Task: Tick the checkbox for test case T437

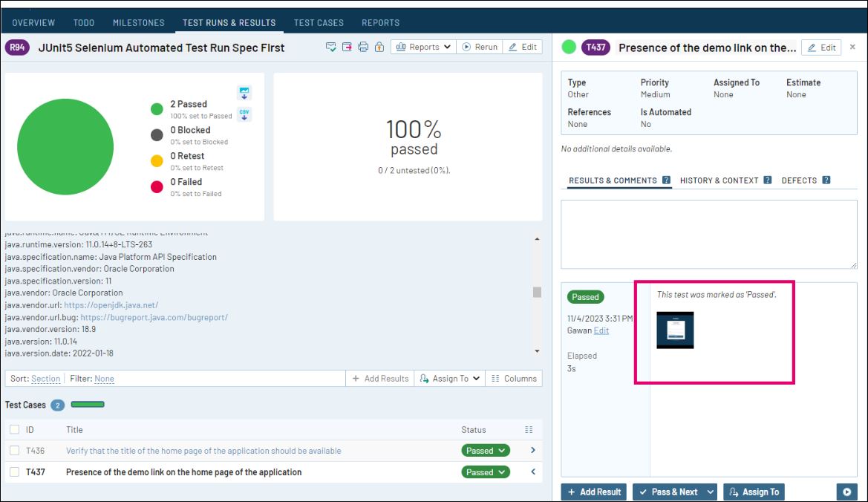Action: click(x=13, y=472)
